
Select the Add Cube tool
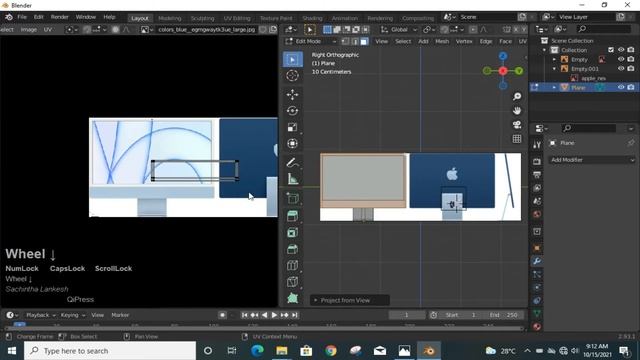pos(292,198)
